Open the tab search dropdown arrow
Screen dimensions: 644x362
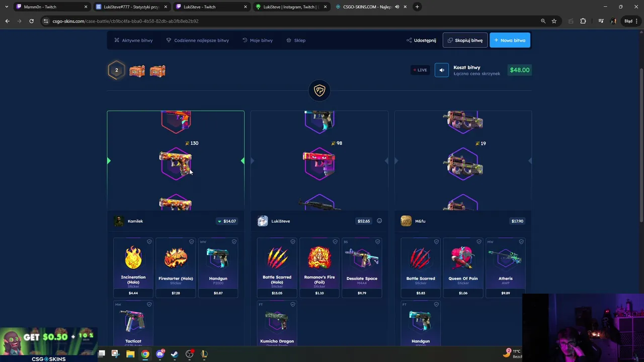[x=6, y=7]
